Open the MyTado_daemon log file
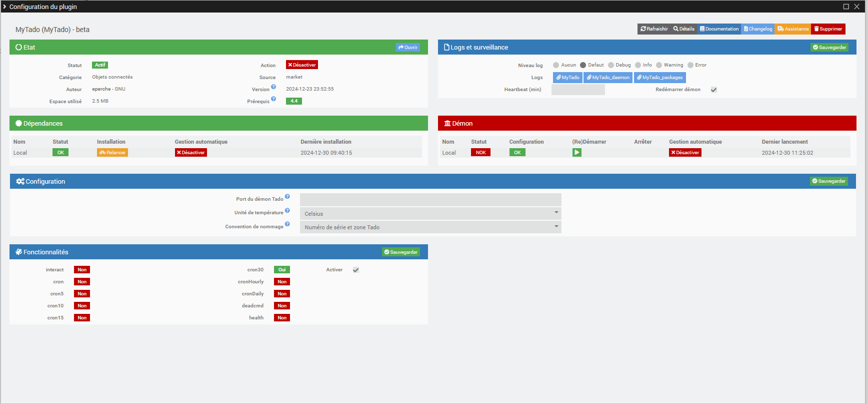Screen dimensions: 868x404 pos(608,78)
